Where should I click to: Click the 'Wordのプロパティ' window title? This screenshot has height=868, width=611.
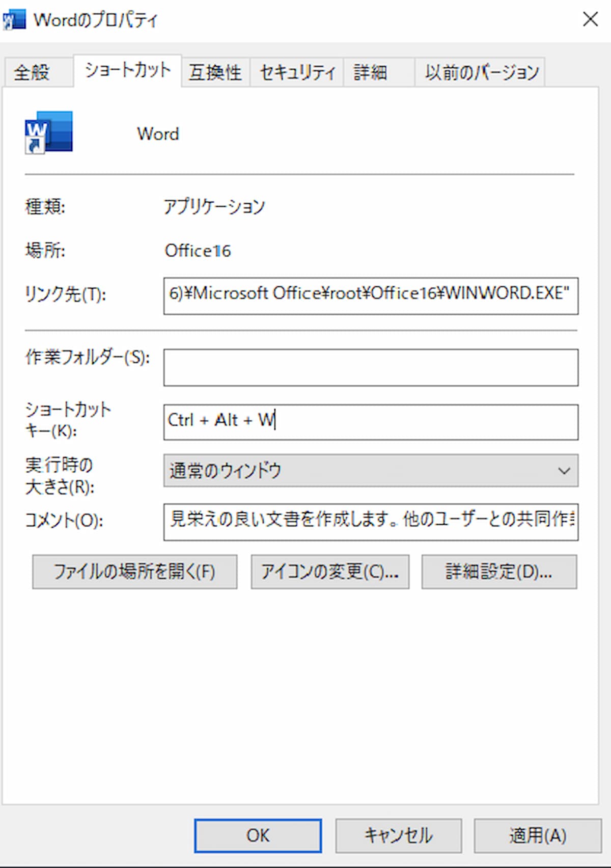[95, 20]
